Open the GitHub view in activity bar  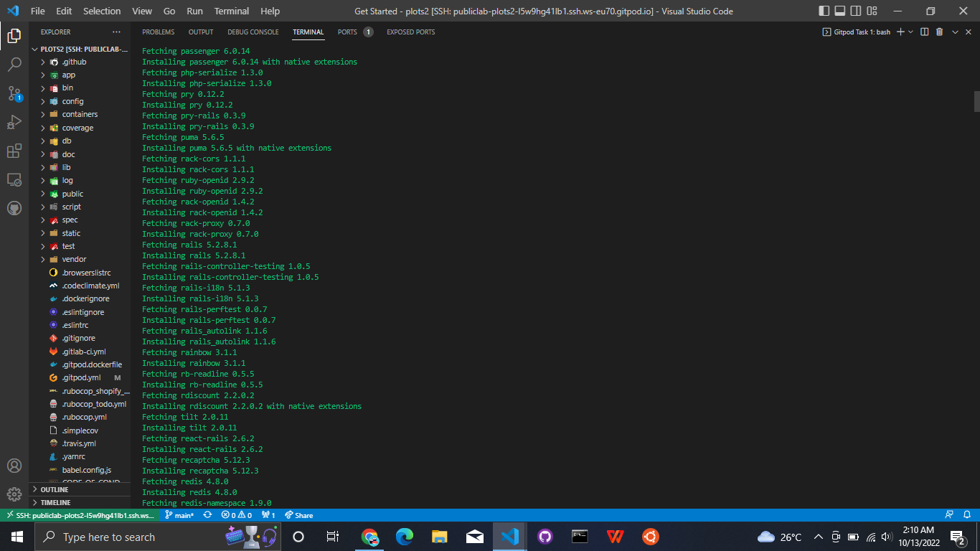click(x=14, y=208)
